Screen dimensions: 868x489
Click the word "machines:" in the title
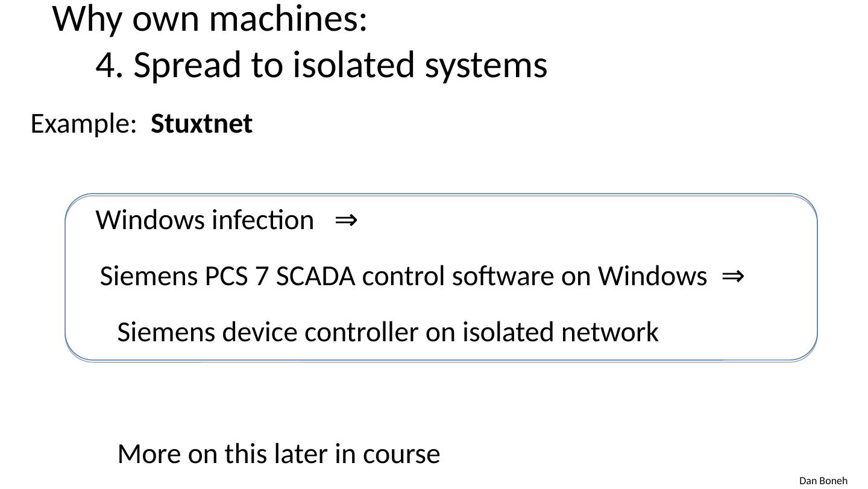click(x=288, y=19)
